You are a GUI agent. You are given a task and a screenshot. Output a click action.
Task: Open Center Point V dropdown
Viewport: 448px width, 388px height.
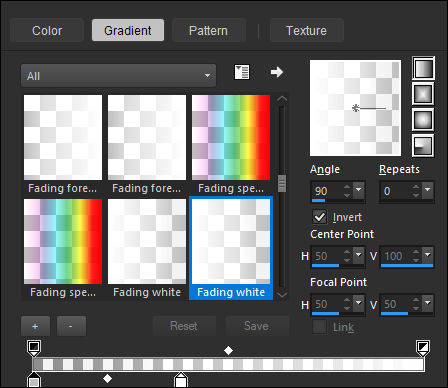click(x=428, y=255)
